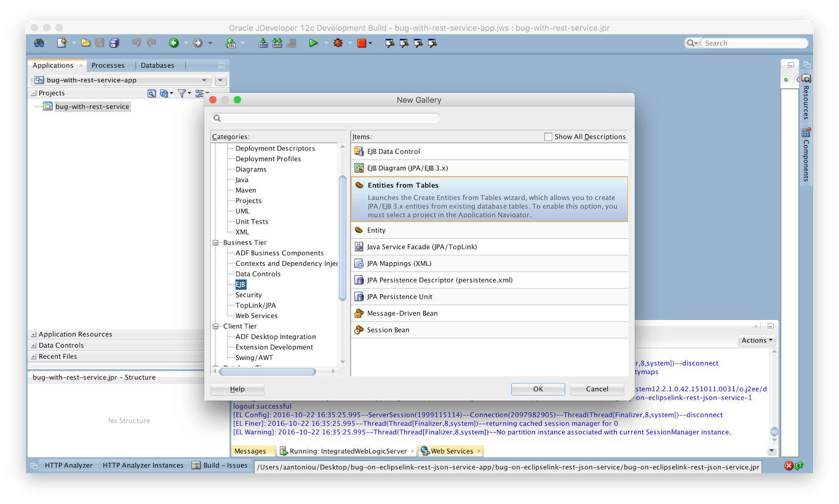839x504 pixels.
Task: Click magnifier icon in Projects header
Action: tap(152, 93)
